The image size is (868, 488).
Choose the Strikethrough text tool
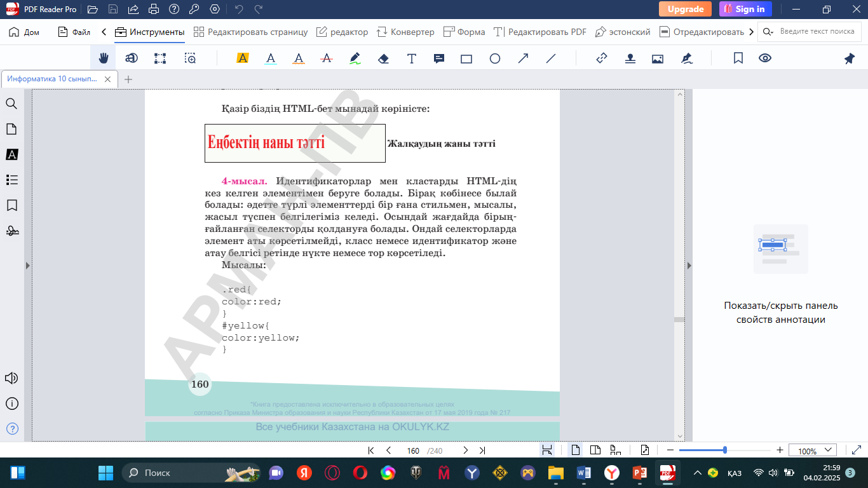click(327, 58)
